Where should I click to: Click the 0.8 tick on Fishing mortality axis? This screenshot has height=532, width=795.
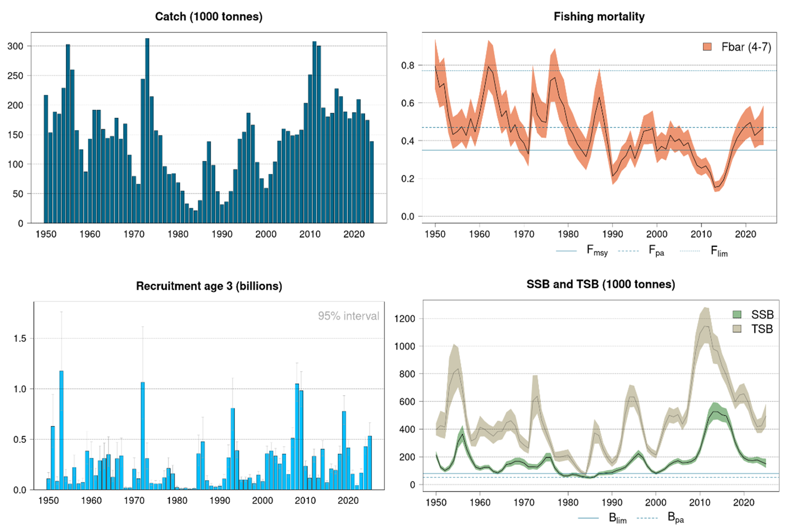point(408,65)
